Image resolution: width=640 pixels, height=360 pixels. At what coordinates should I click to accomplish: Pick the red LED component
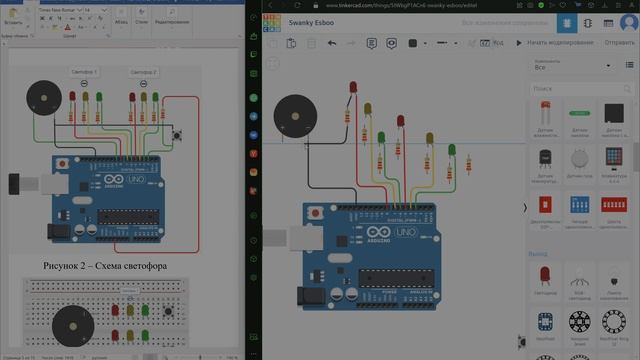545,281
